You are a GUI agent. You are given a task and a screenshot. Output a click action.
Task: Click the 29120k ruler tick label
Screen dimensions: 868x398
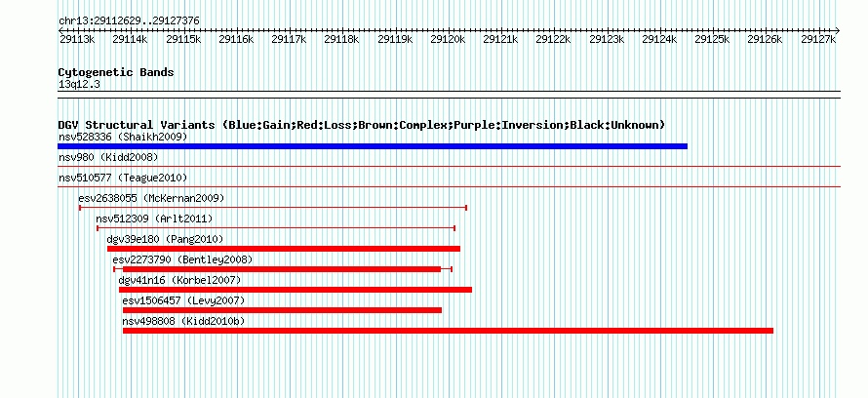click(448, 39)
